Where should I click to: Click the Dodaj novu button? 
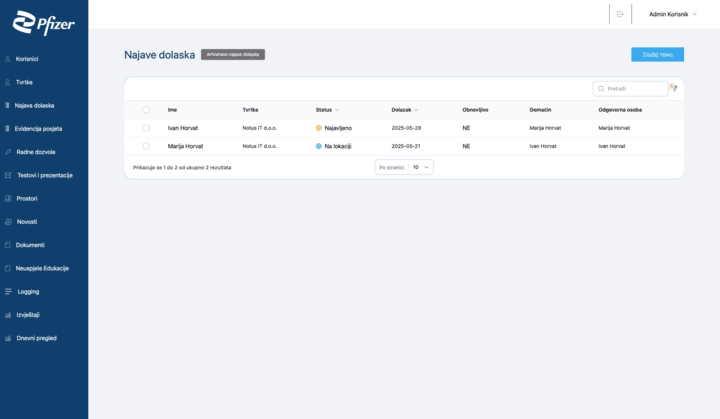coord(658,54)
